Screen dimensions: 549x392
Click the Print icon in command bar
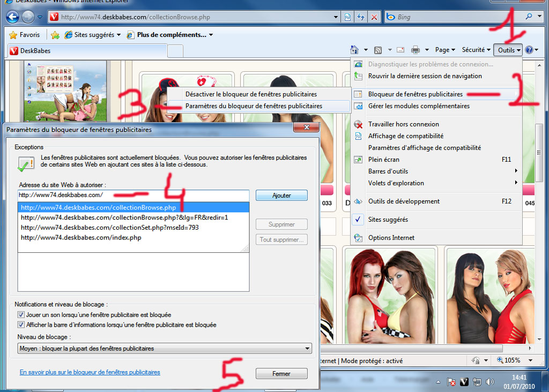(x=416, y=50)
